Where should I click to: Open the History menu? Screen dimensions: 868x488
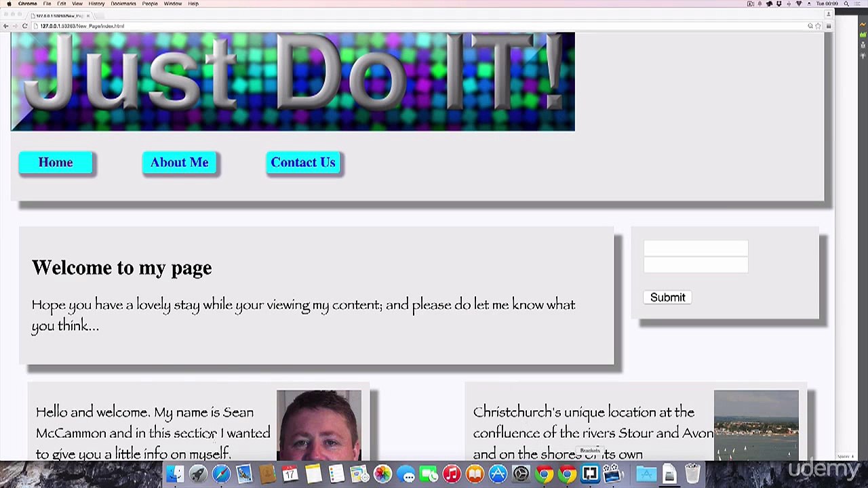coord(96,3)
